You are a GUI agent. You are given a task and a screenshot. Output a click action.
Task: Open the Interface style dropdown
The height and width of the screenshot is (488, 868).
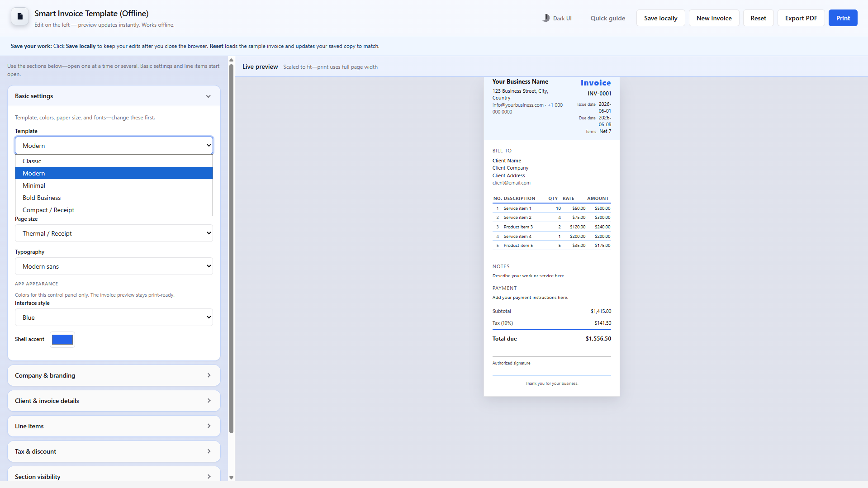coord(114,317)
